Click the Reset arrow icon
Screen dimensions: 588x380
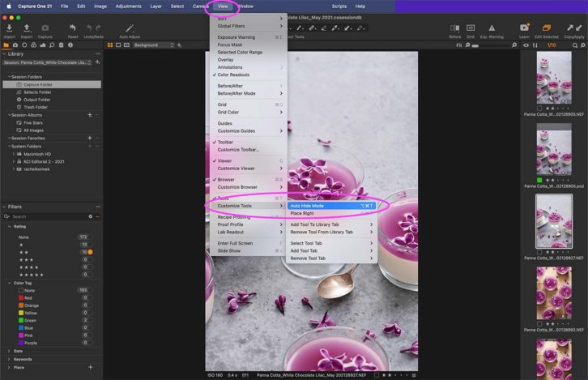[x=73, y=28]
